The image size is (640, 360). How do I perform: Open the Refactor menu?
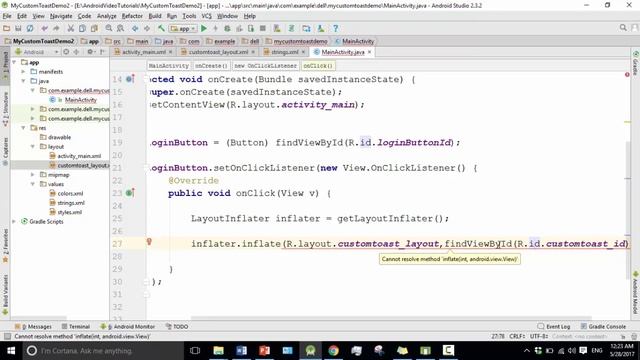pos(132,16)
